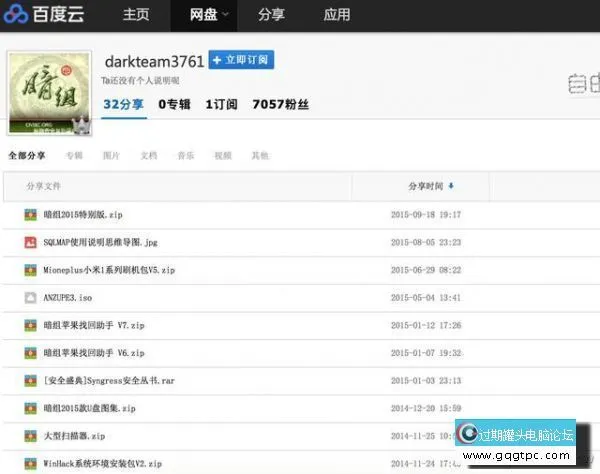The image size is (600, 474).
Task: Click zip icon beside 暗组苹果找回助手 V7.zip
Action: pyautogui.click(x=30, y=325)
